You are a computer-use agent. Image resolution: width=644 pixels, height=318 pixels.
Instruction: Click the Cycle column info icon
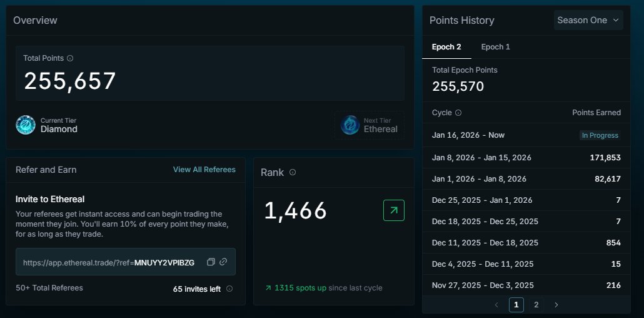pyautogui.click(x=458, y=113)
